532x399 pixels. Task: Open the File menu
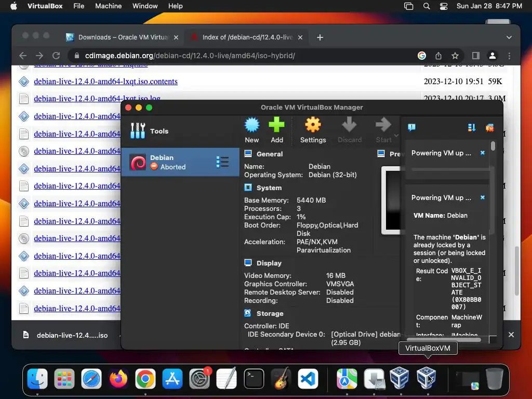click(79, 6)
